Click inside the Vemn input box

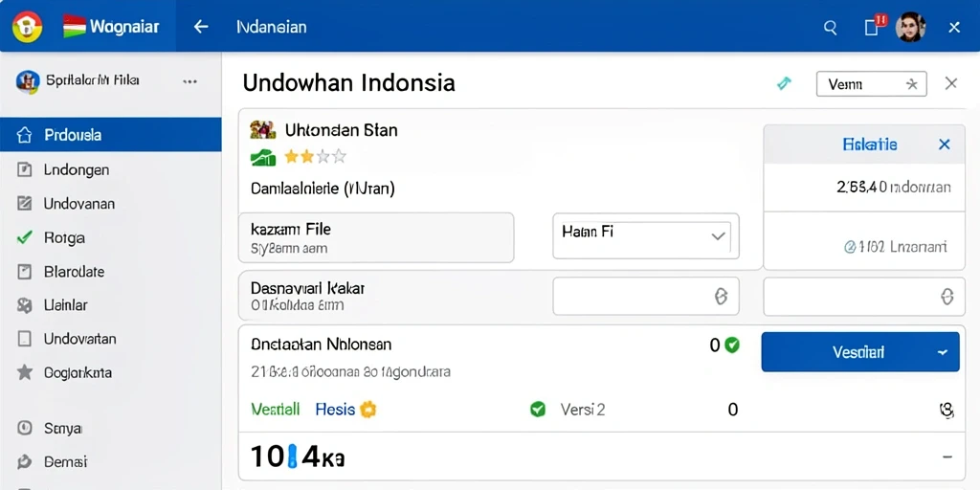pyautogui.click(x=871, y=84)
